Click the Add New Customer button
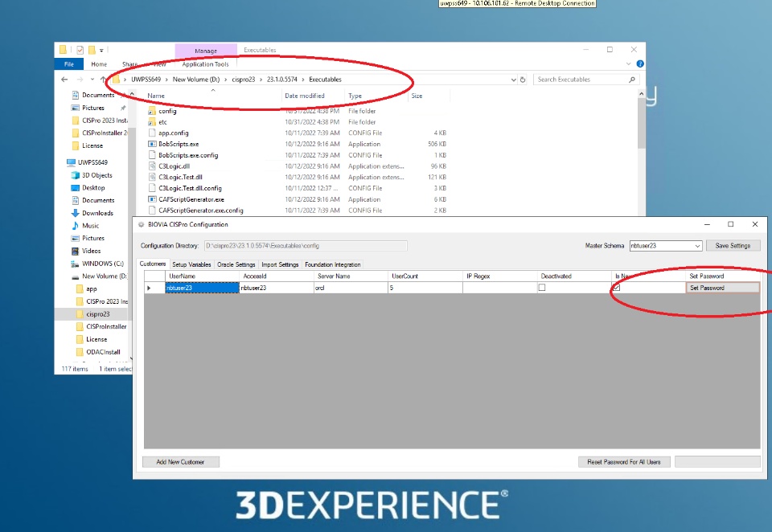Viewport: 772px width, 532px height. [x=180, y=461]
